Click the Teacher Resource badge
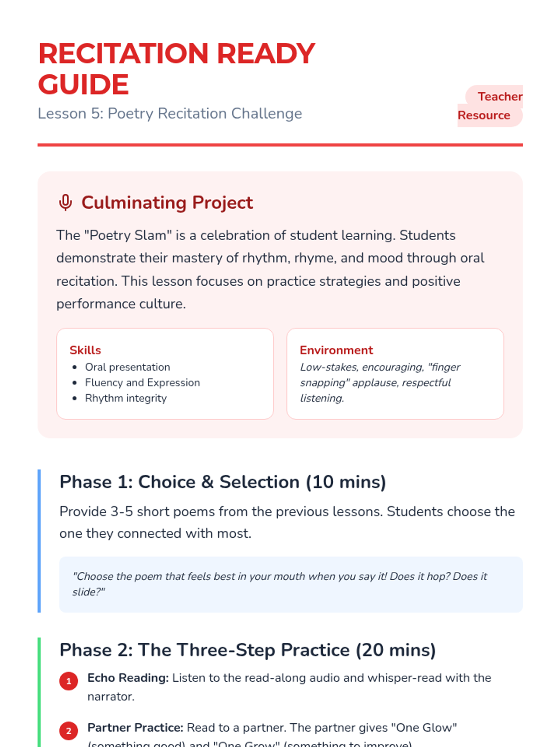 pyautogui.click(x=490, y=106)
